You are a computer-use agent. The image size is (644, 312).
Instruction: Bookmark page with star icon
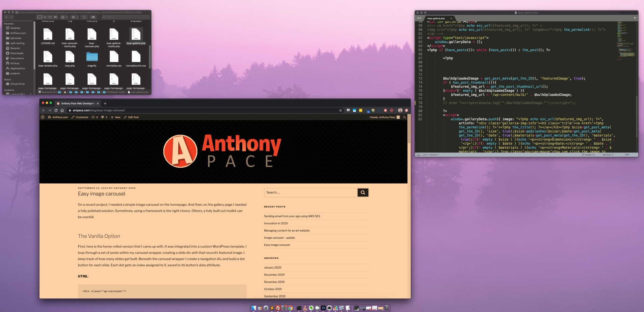(341, 110)
